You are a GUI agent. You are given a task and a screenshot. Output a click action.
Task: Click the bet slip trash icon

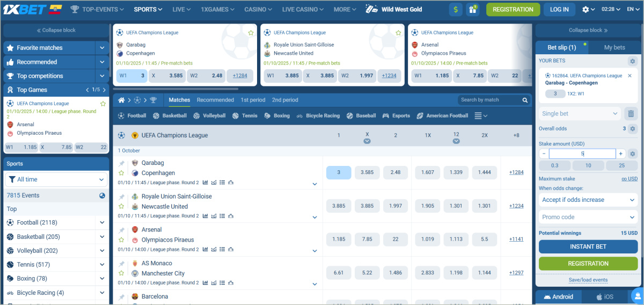(631, 114)
